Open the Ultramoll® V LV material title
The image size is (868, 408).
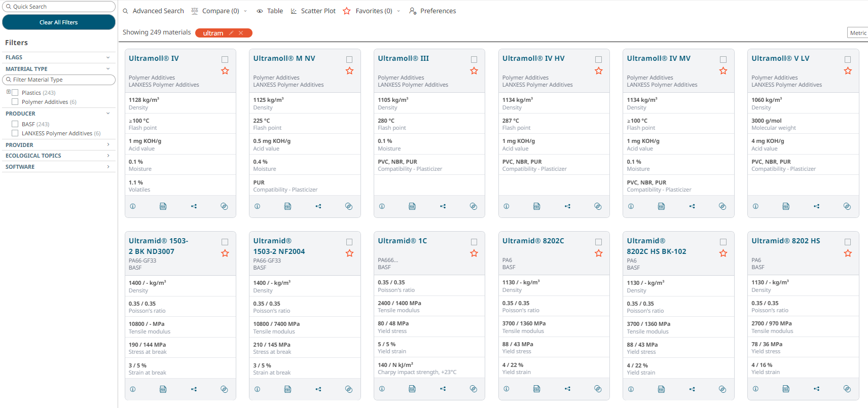point(780,58)
